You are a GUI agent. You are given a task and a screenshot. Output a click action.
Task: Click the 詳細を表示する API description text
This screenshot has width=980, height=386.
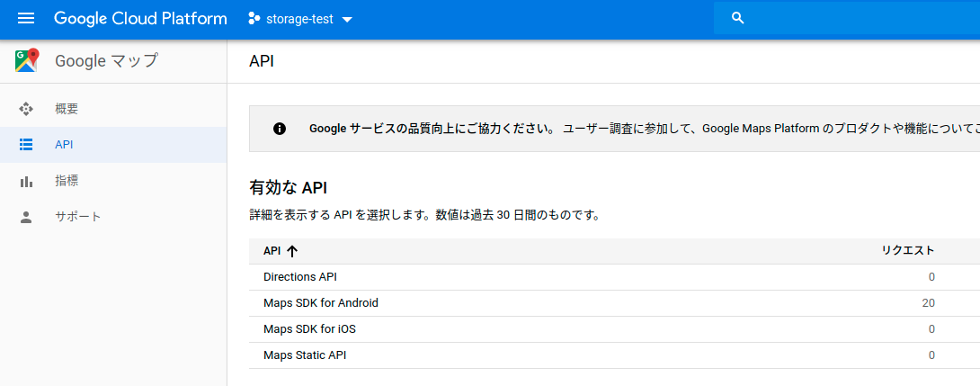click(425, 216)
